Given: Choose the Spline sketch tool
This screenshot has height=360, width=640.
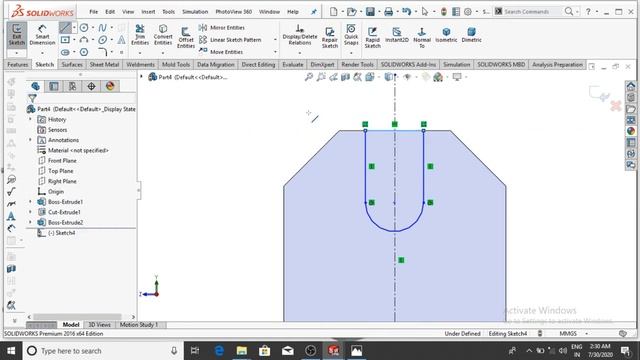Looking at the screenshot, I should coord(102,28).
